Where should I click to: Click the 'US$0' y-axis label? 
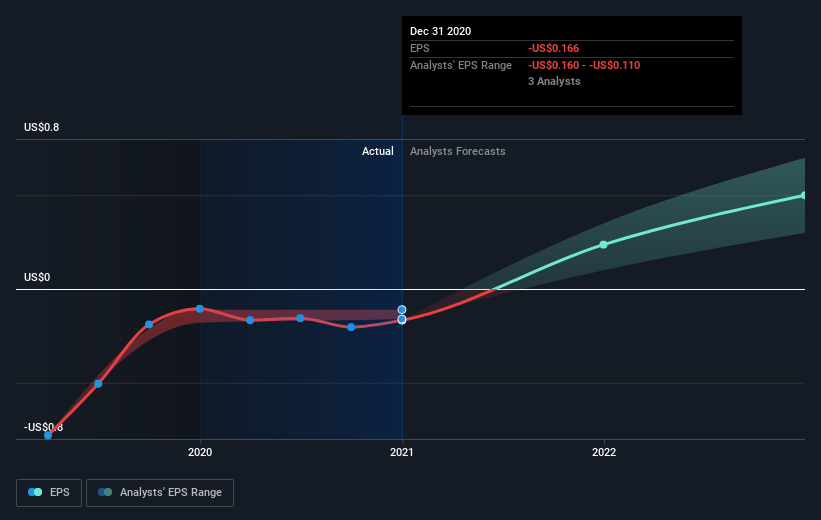pos(37,277)
